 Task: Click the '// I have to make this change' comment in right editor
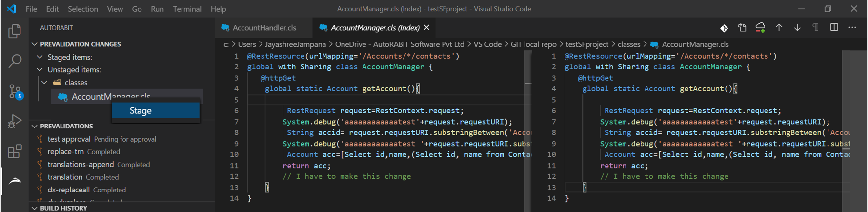point(664,176)
